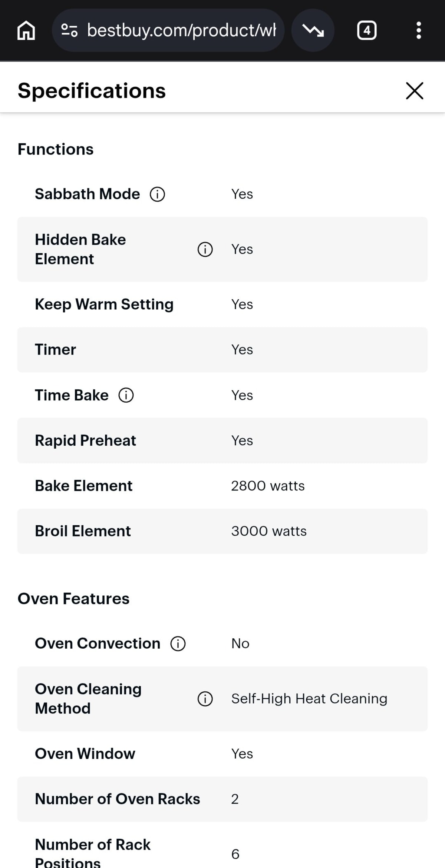Screen dimensions: 445x868
Task: Select the Number of Oven Racks row
Action: (x=222, y=799)
